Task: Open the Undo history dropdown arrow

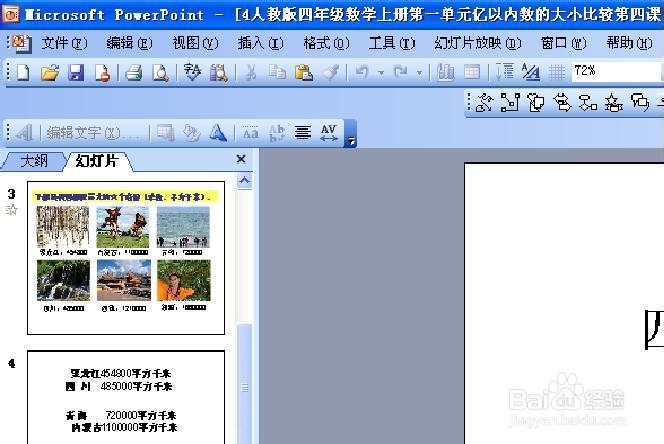Action: coord(381,73)
